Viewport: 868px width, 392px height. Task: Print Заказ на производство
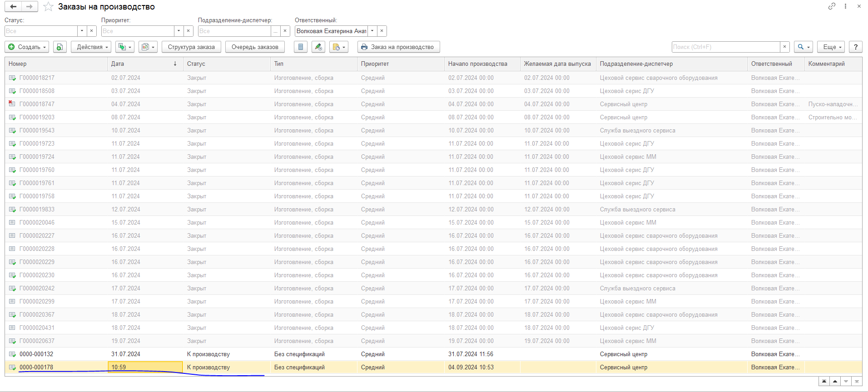[398, 47]
